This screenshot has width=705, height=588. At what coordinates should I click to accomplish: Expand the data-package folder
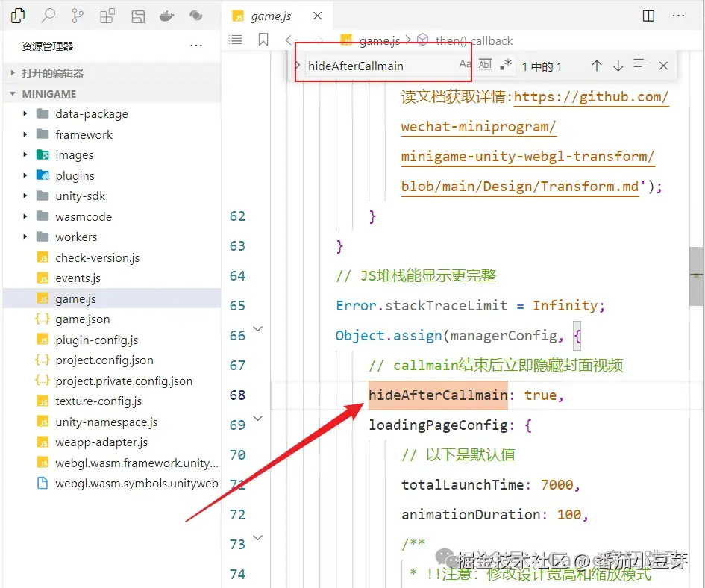(x=91, y=114)
